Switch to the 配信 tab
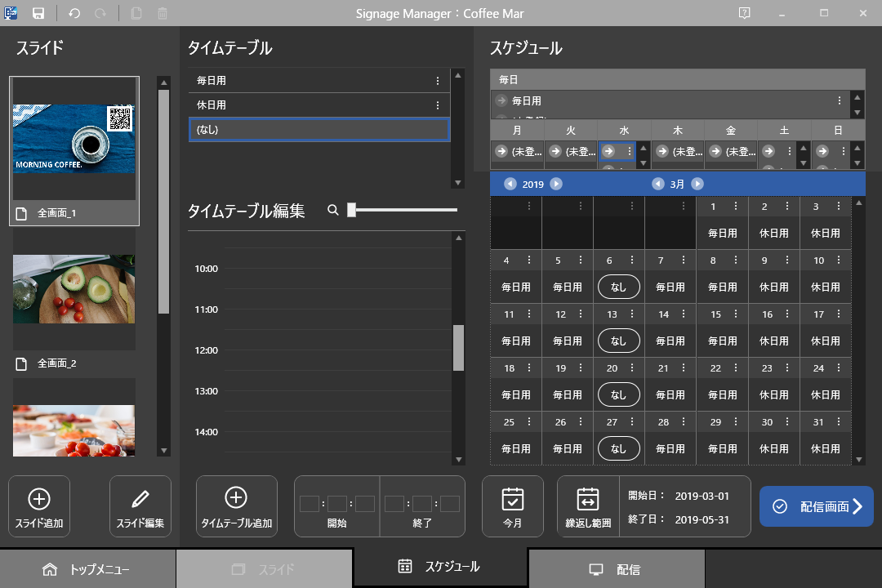This screenshot has height=588, width=882. click(x=617, y=569)
